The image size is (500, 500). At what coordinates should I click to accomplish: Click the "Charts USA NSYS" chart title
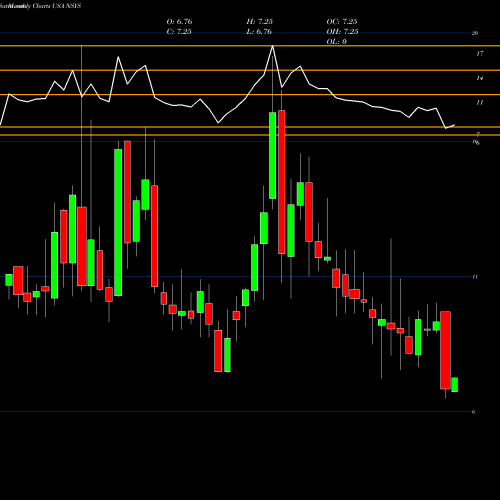(57, 6)
